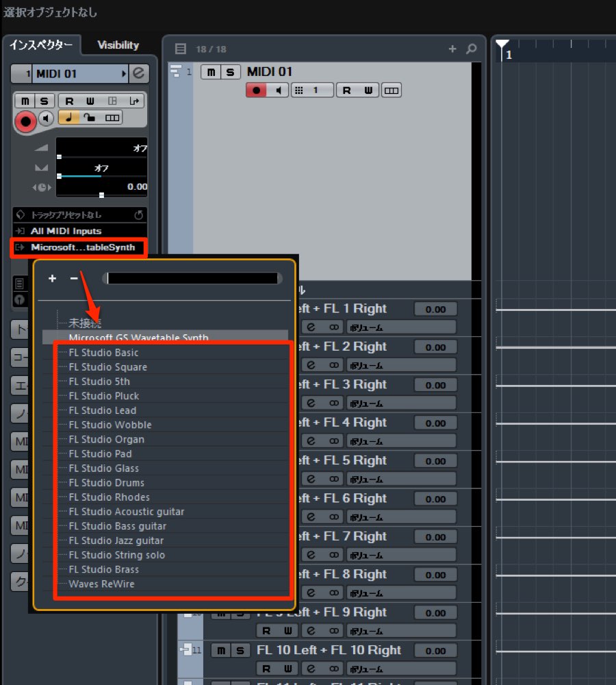Click the arrow beside MIDI 01 name in Inspector

[x=124, y=73]
